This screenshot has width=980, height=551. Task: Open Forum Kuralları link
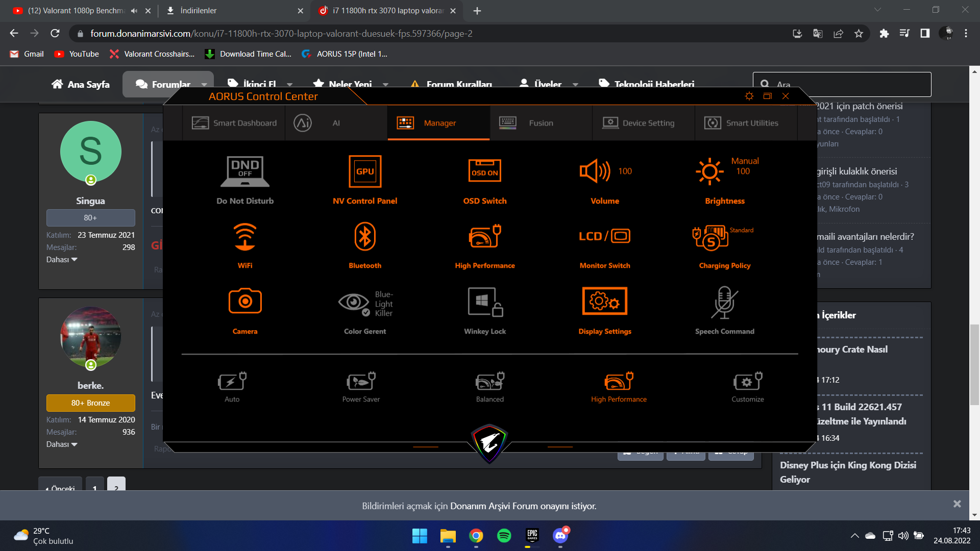(452, 84)
